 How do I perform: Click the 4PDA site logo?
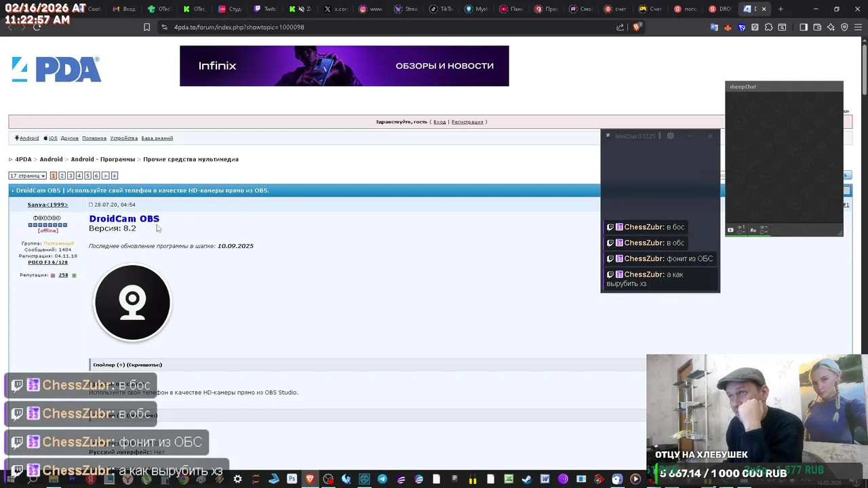pyautogui.click(x=56, y=69)
